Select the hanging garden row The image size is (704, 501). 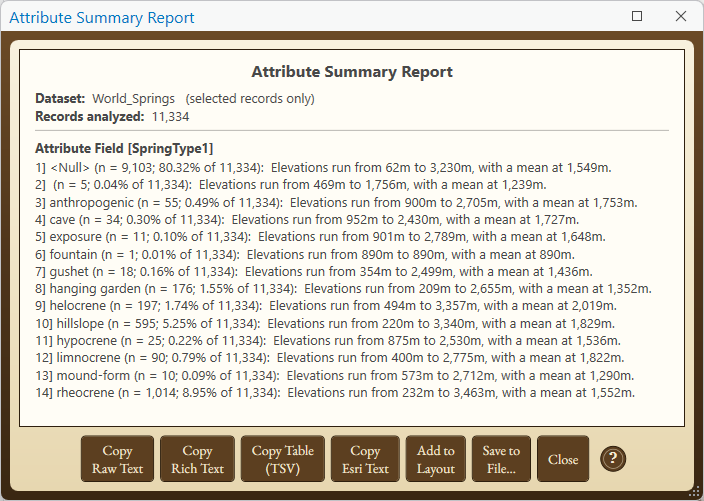(x=343, y=289)
